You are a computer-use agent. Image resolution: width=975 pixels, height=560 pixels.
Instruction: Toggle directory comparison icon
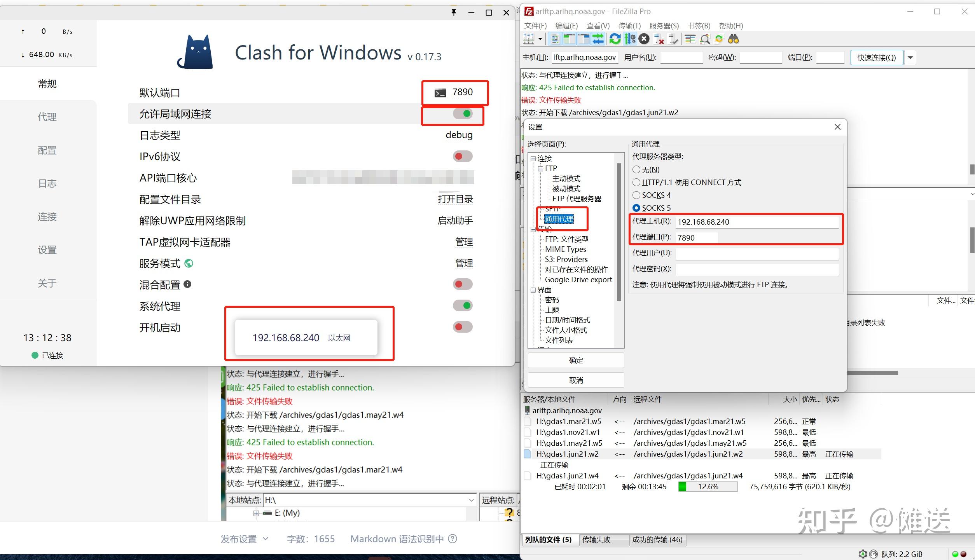click(704, 39)
